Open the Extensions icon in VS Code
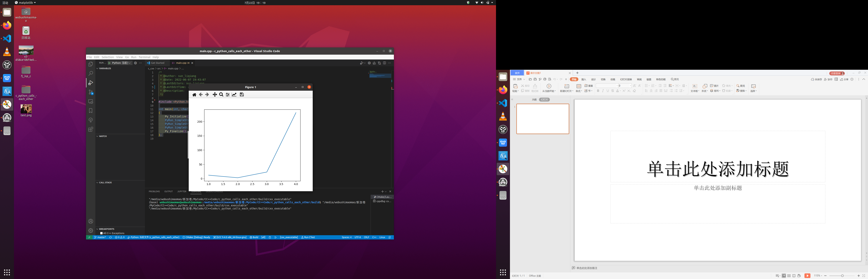The width and height of the screenshot is (868, 279). (x=91, y=129)
